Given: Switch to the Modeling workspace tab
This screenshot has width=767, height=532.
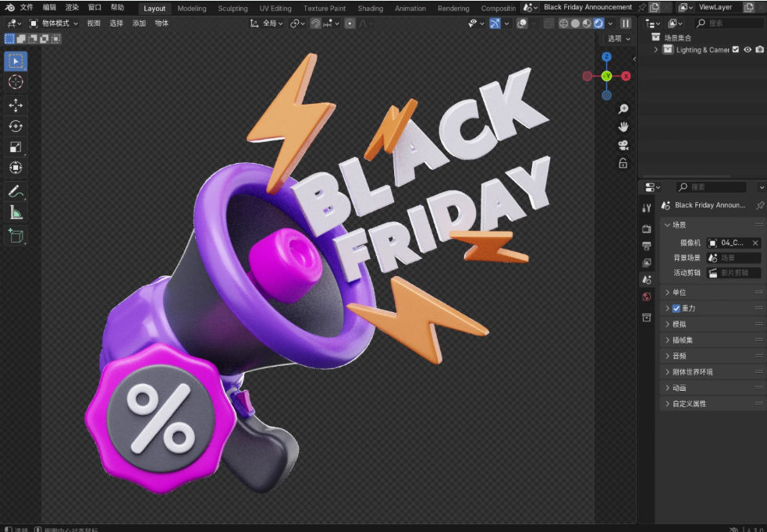Looking at the screenshot, I should [192, 9].
